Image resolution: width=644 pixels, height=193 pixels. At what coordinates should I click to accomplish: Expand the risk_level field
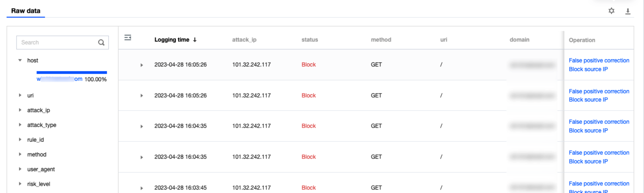click(20, 184)
